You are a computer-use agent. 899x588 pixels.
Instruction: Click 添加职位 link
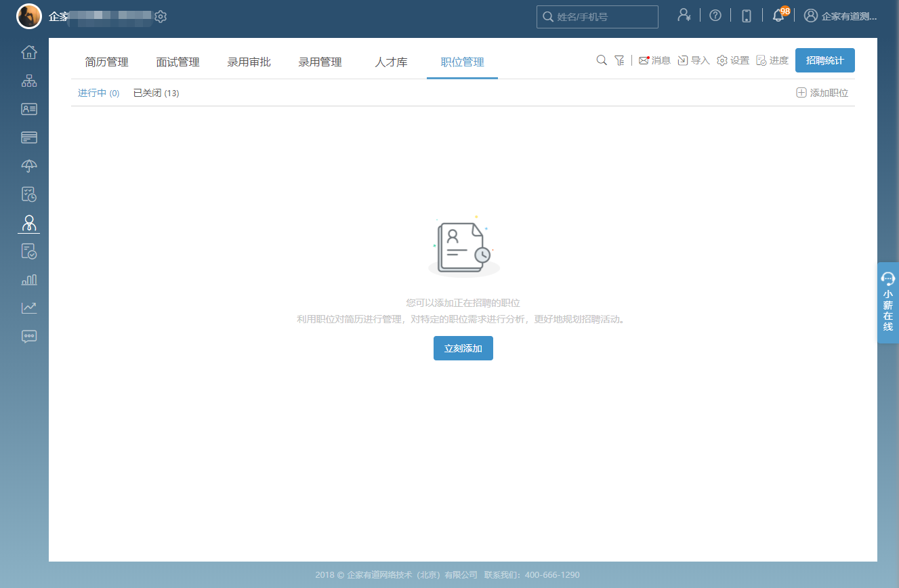822,93
